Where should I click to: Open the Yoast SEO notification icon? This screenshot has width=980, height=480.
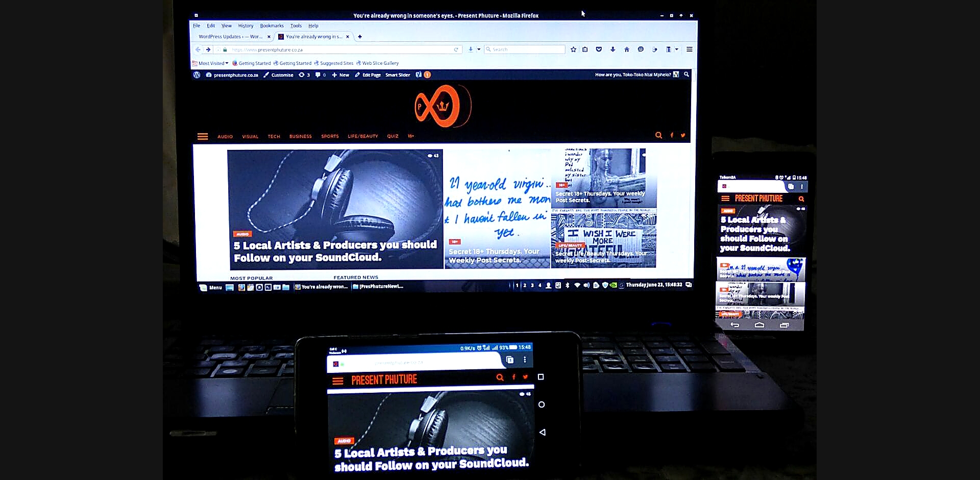(423, 75)
